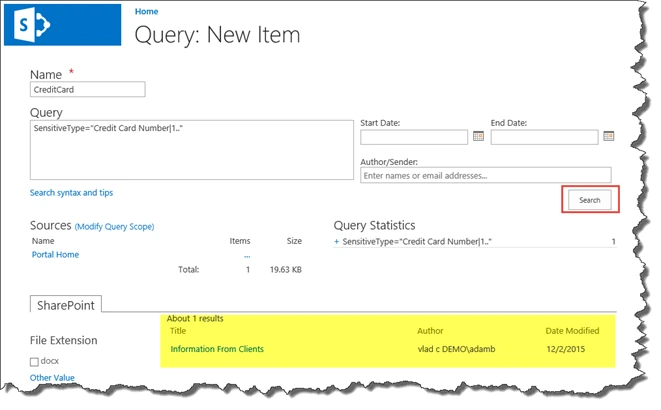The image size is (661, 410).
Task: Select the SharePoint results tab
Action: (66, 305)
